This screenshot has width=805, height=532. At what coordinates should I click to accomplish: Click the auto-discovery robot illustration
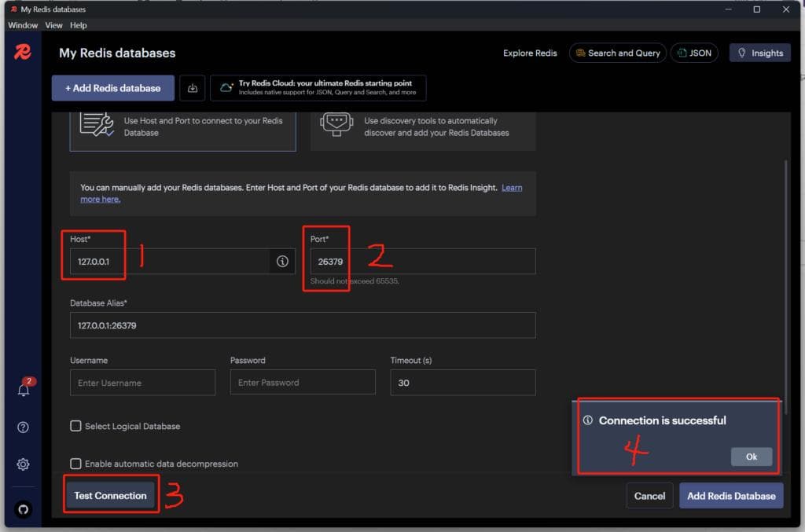click(x=336, y=124)
